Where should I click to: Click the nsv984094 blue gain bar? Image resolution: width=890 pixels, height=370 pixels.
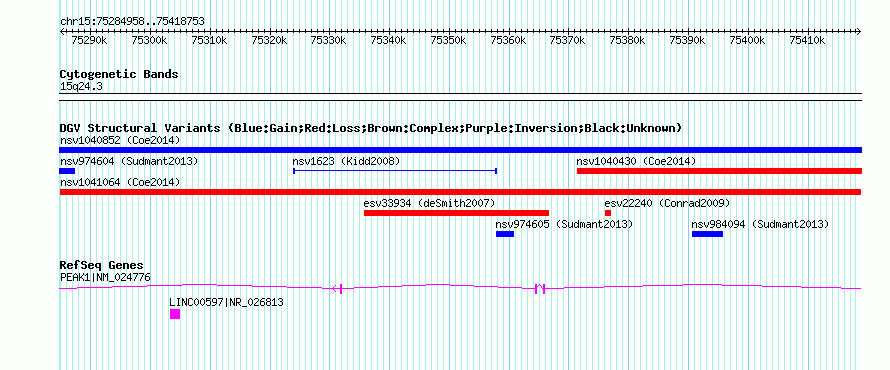[707, 234]
